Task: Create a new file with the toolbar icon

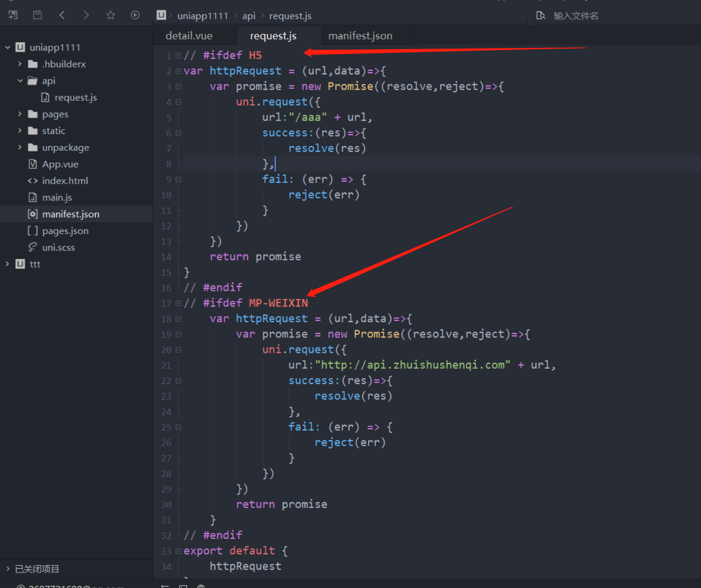Action: (12, 14)
